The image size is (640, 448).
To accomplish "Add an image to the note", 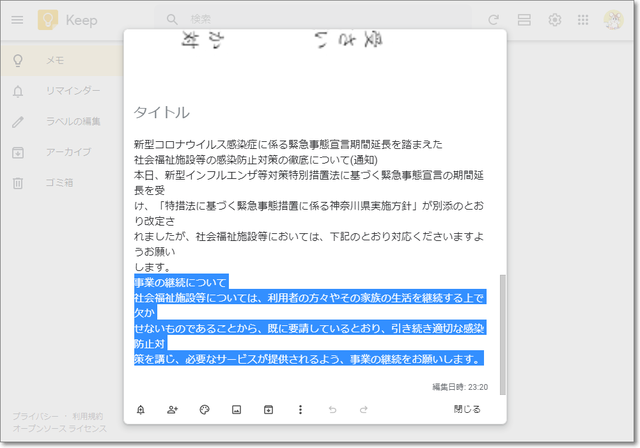I will (237, 409).
